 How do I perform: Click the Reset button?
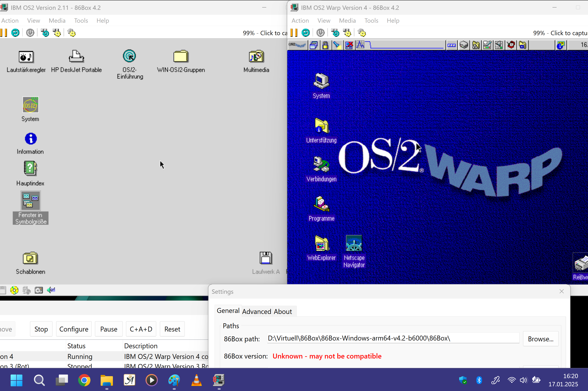tap(172, 329)
